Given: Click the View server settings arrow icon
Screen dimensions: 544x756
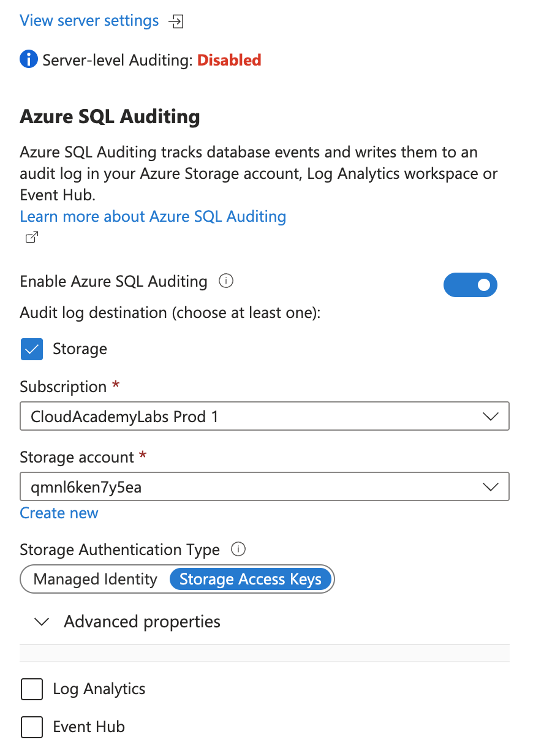Looking at the screenshot, I should click(176, 21).
